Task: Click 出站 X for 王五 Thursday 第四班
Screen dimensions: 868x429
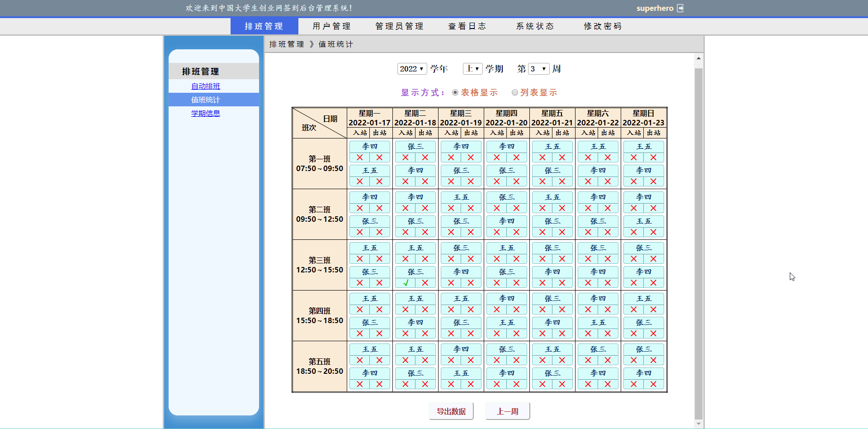Action: (516, 334)
